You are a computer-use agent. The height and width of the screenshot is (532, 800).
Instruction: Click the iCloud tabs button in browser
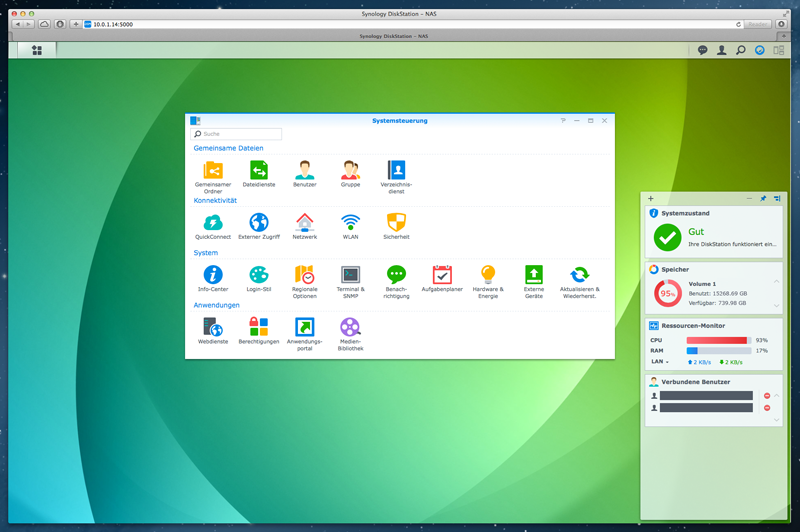click(x=44, y=24)
